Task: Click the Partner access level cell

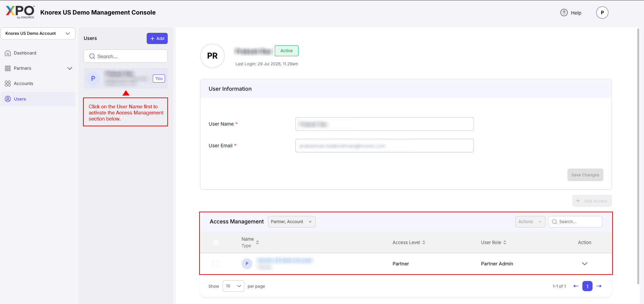Action: (401, 264)
